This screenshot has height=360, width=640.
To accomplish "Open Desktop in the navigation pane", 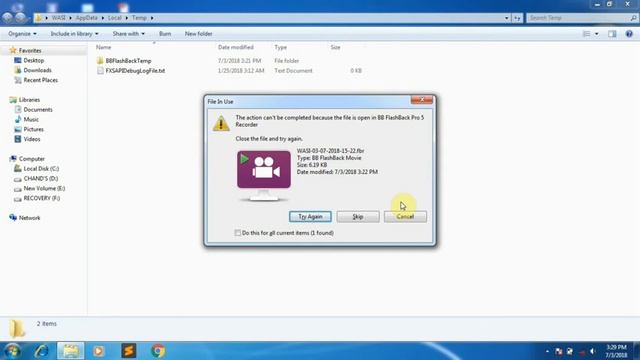I will pyautogui.click(x=33, y=60).
